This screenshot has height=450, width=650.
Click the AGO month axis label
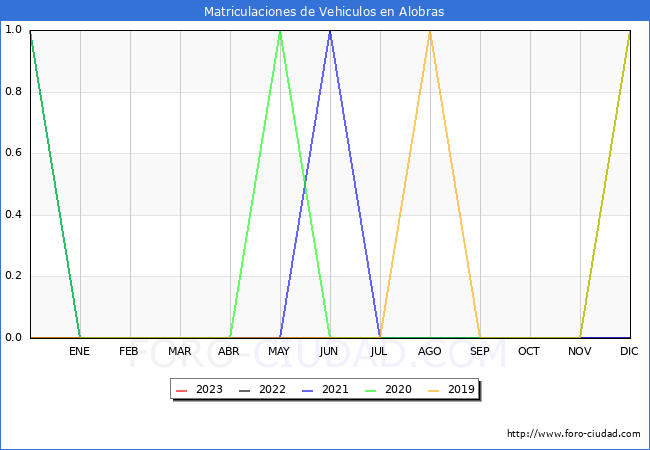tap(429, 351)
